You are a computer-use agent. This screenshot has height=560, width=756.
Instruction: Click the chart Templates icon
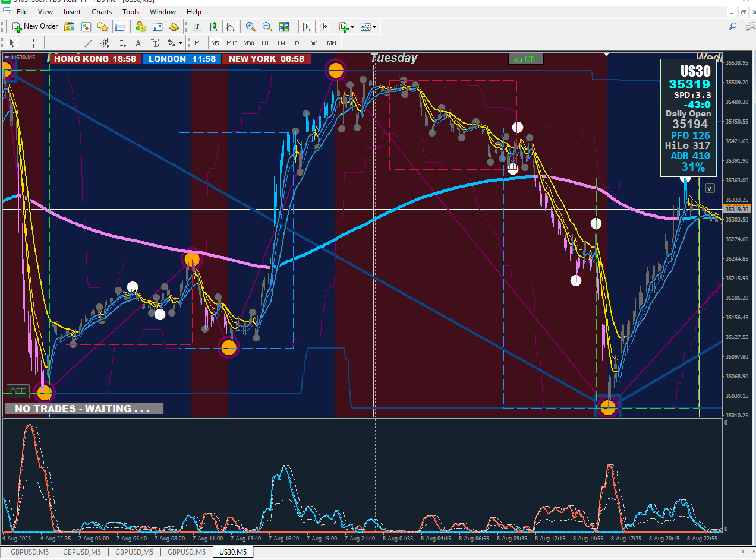[x=365, y=27]
